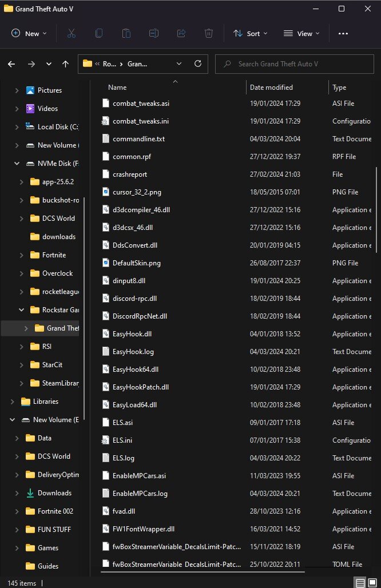Open recent locations chevron dropdown
381x588 pixels.
tap(49, 64)
